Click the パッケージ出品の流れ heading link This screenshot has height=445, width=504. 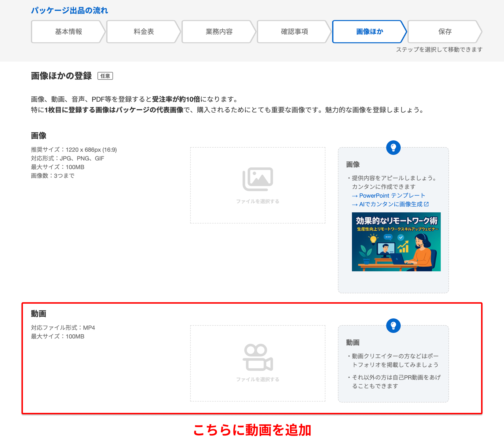coord(69,10)
